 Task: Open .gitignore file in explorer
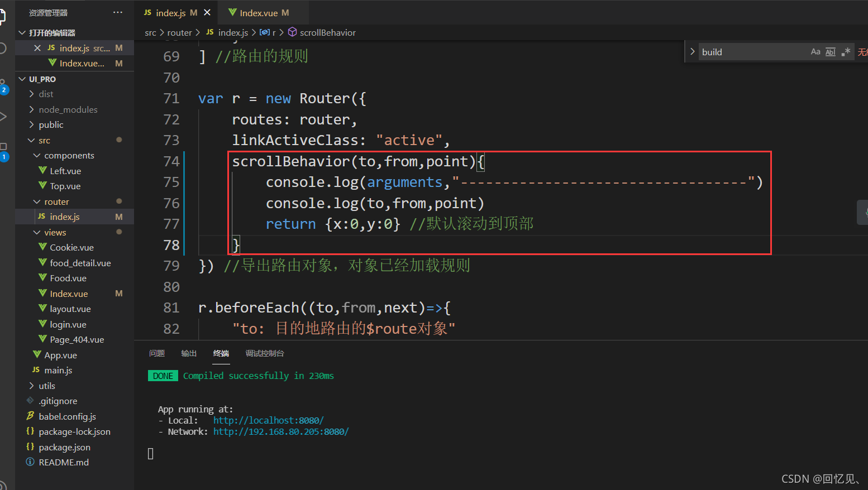[x=58, y=401]
